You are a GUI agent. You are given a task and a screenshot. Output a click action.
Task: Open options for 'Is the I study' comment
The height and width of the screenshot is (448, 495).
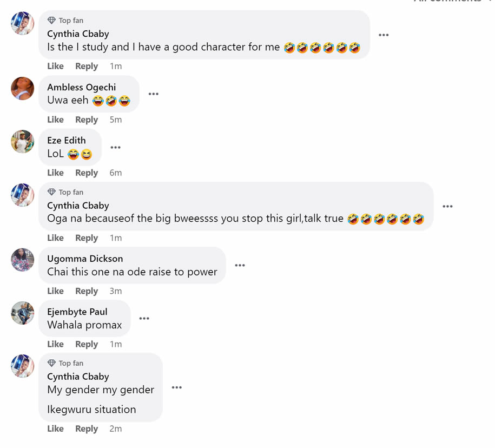click(384, 35)
